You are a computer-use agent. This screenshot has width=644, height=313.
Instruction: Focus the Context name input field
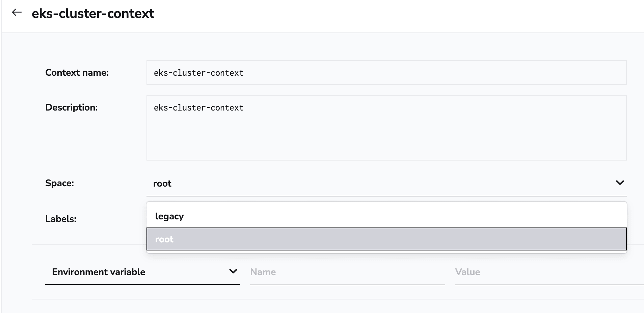(x=386, y=73)
